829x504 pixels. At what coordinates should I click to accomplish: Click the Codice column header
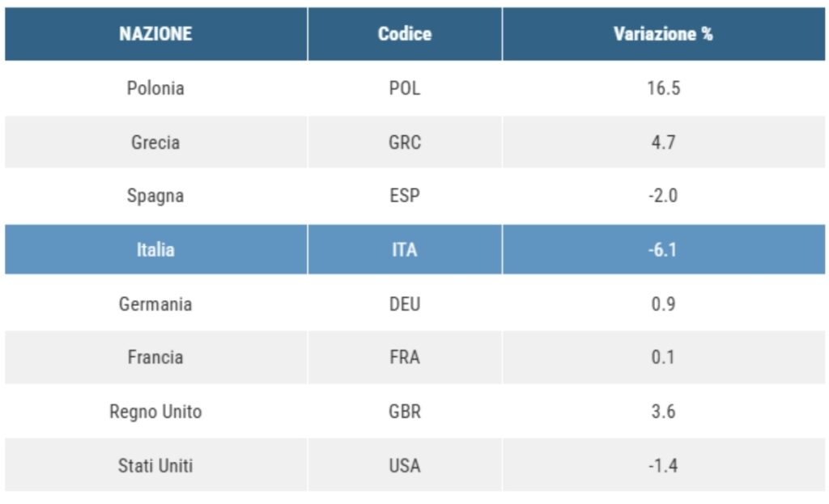pyautogui.click(x=405, y=34)
